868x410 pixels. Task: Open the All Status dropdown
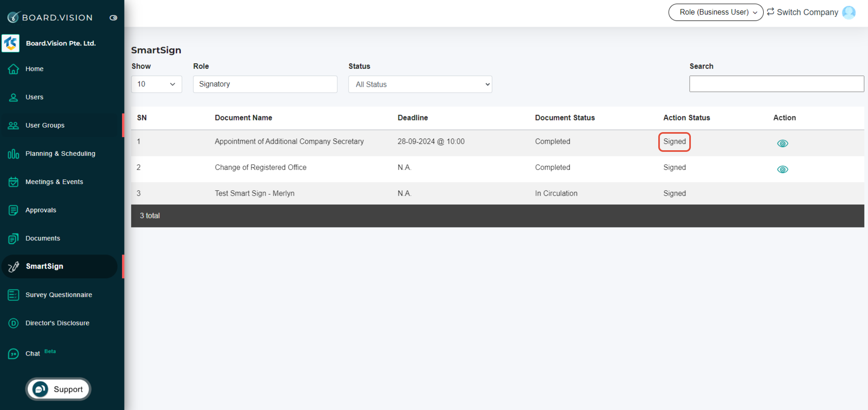[x=420, y=84]
